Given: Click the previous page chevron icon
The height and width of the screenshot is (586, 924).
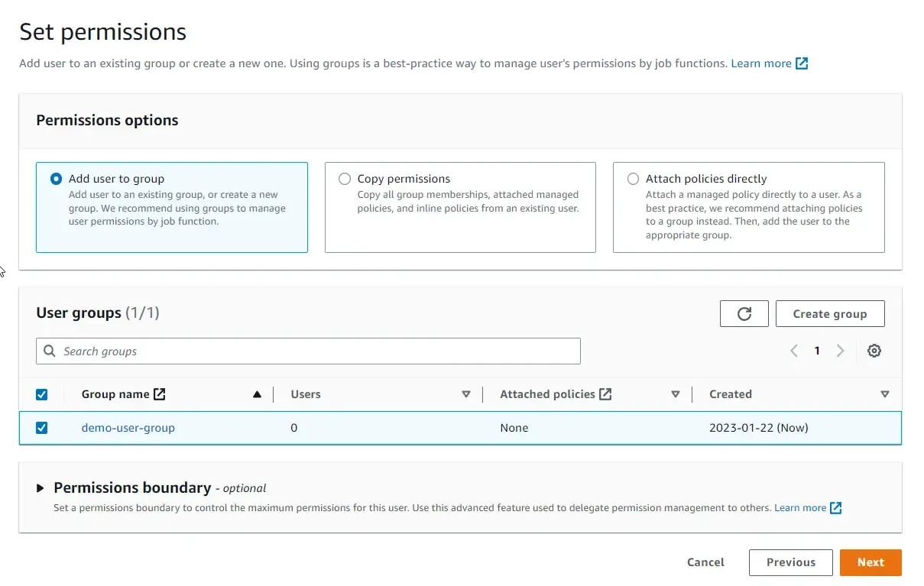Looking at the screenshot, I should (x=794, y=351).
